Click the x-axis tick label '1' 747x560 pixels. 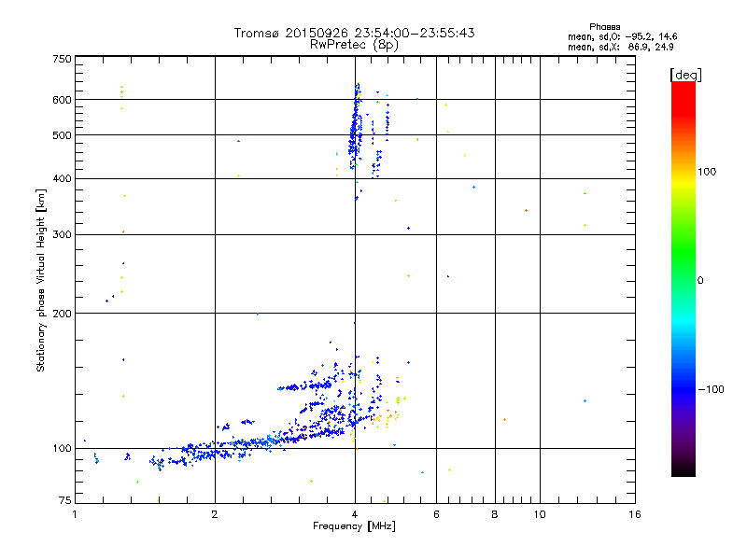[x=75, y=514]
